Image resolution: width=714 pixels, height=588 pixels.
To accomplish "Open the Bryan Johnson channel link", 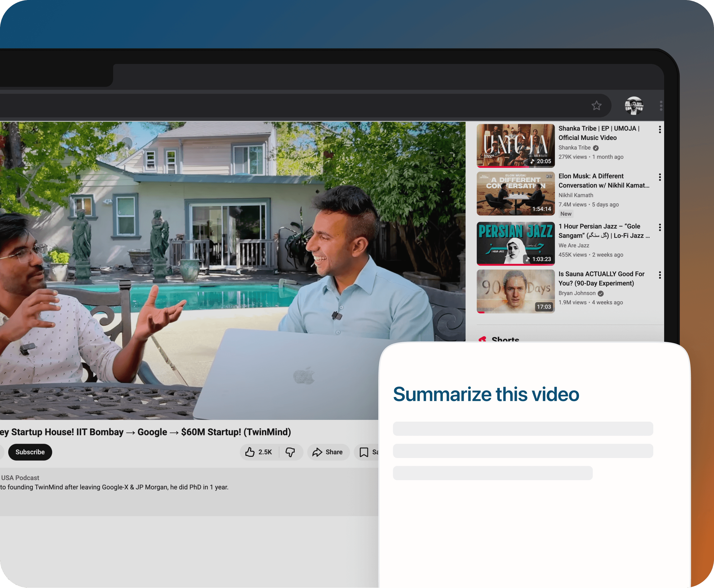I will coord(576,293).
